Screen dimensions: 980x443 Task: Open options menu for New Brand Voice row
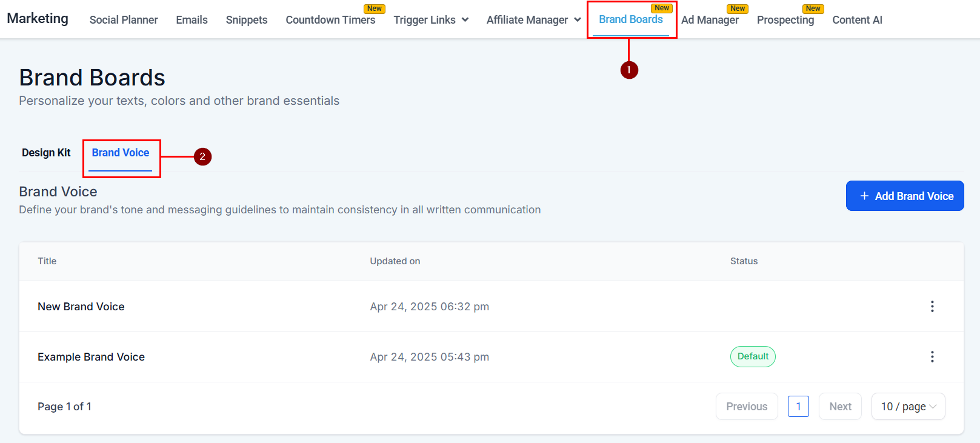[932, 307]
